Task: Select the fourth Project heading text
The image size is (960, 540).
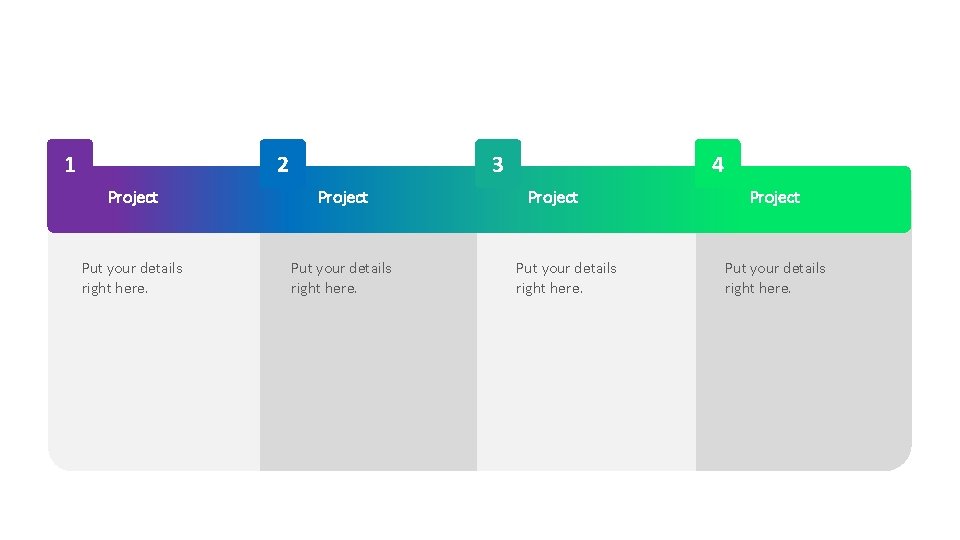Action: 774,197
